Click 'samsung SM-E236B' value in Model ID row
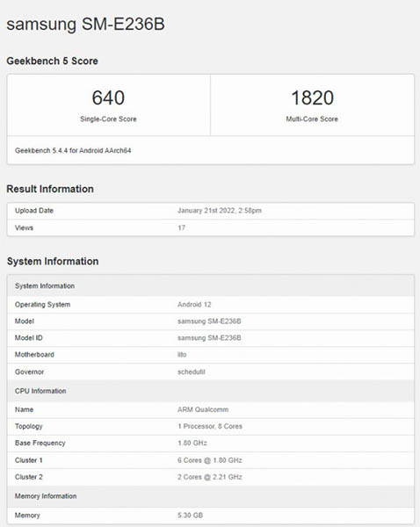 209,338
